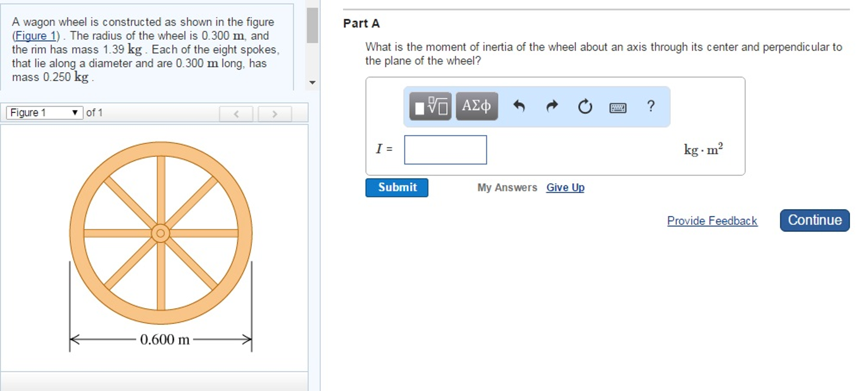Go to previous figure
Image resolution: width=868 pixels, height=391 pixels.
(236, 114)
